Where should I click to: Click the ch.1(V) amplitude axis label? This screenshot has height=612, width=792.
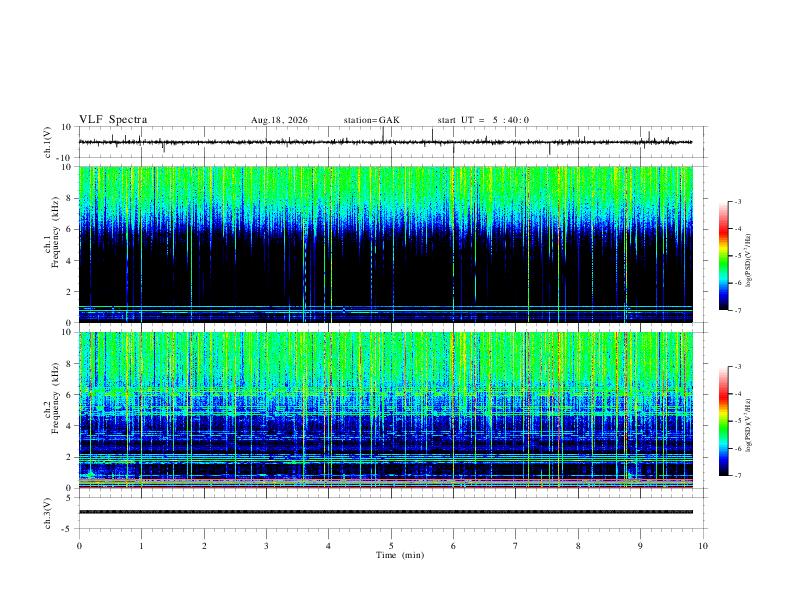48,142
